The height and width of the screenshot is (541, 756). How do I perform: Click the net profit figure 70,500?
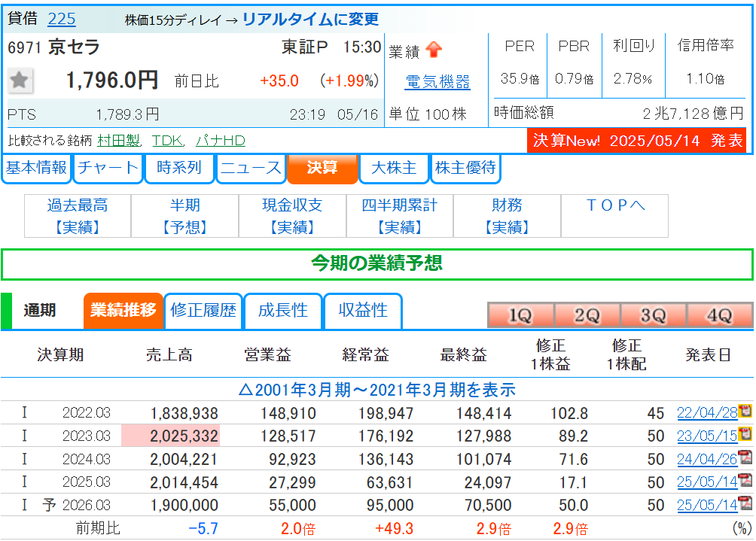pos(488,505)
